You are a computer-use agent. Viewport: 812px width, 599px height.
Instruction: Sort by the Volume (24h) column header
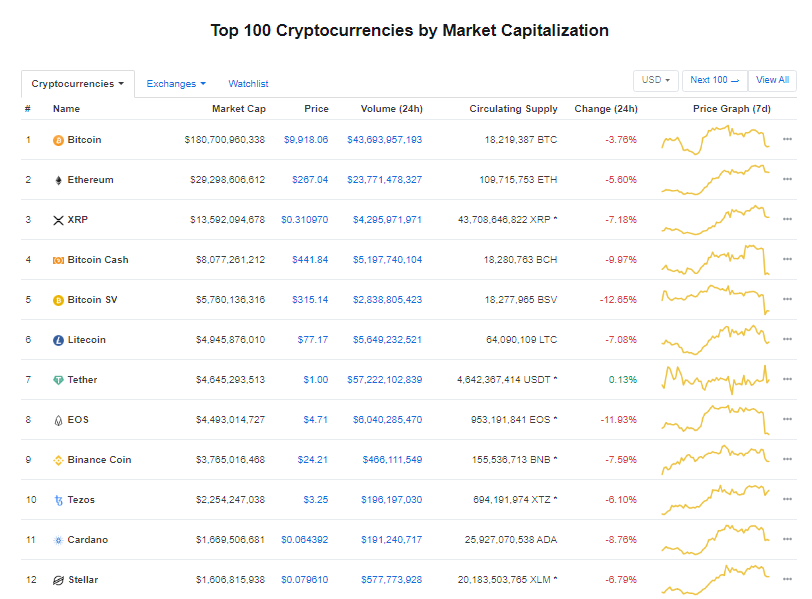point(392,109)
